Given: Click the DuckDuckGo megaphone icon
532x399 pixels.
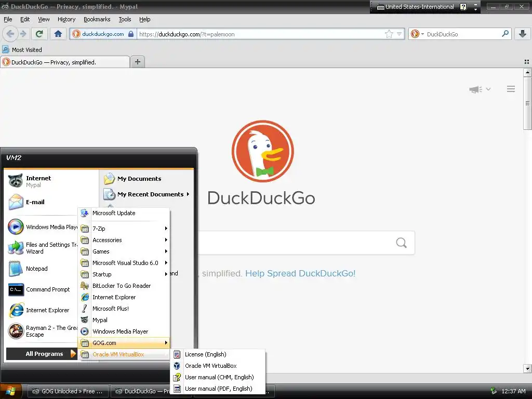Looking at the screenshot, I should 475,89.
